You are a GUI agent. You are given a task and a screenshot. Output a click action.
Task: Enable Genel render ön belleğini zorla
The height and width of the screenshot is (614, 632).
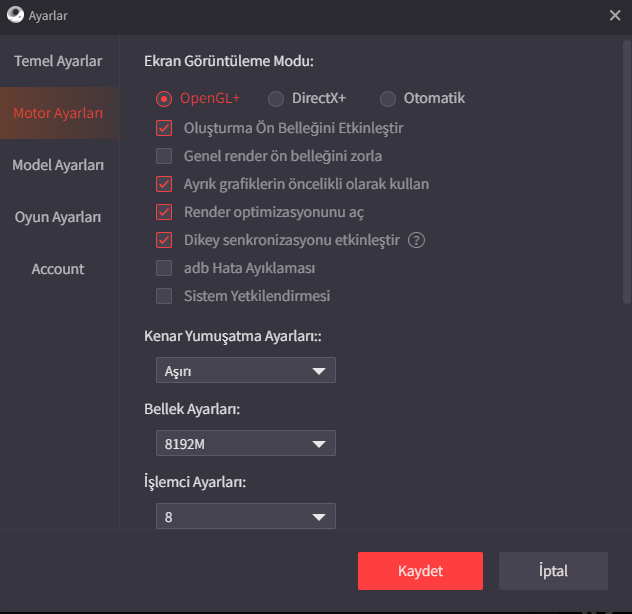point(165,156)
